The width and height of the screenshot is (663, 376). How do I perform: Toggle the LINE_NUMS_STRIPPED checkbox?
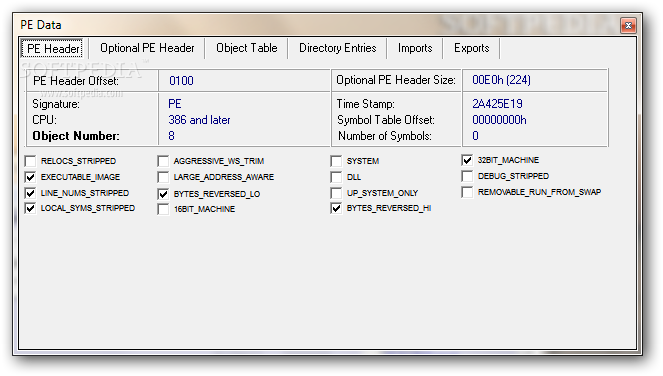(30, 193)
